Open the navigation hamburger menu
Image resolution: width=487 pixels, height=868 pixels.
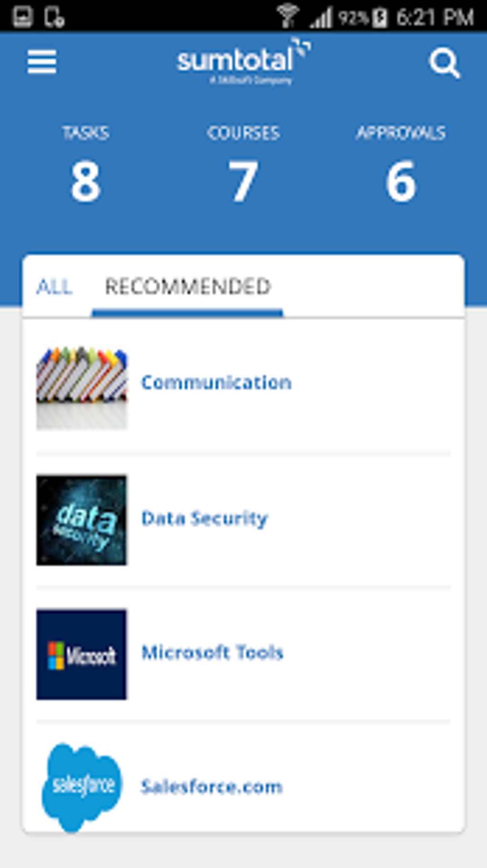pos(42,62)
